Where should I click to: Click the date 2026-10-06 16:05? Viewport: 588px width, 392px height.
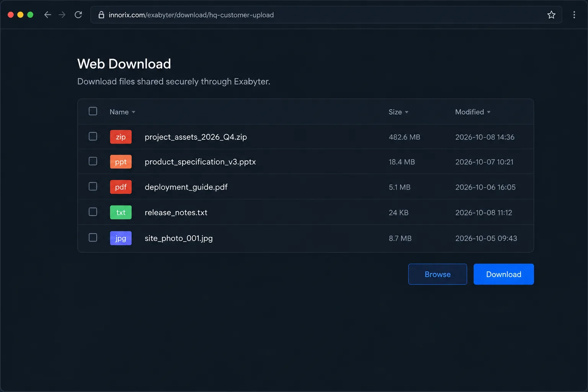pos(485,187)
